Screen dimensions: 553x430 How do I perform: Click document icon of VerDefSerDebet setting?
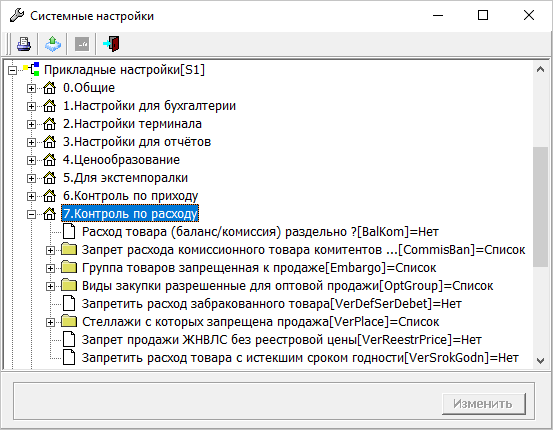tap(69, 303)
